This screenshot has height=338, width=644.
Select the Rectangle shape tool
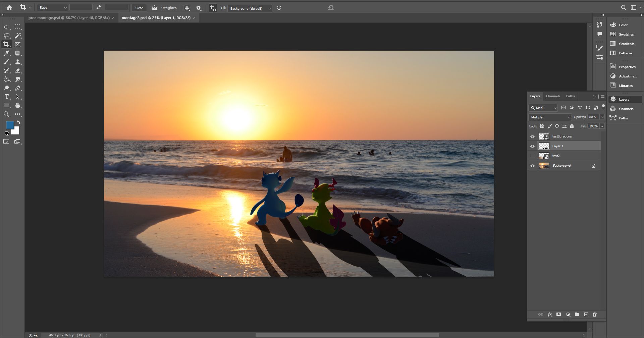pyautogui.click(x=6, y=106)
